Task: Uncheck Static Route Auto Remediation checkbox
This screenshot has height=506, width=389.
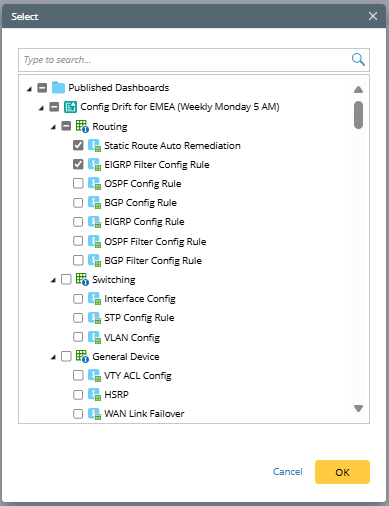Action: [x=78, y=145]
